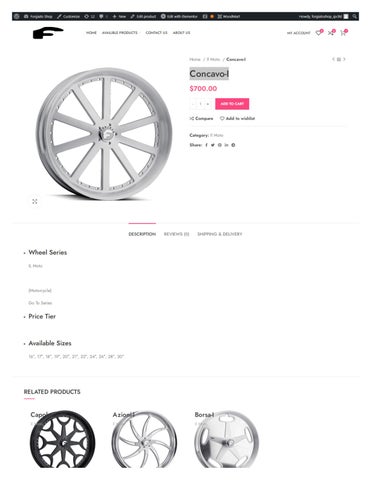Increase quantity with plus button

click(x=208, y=104)
